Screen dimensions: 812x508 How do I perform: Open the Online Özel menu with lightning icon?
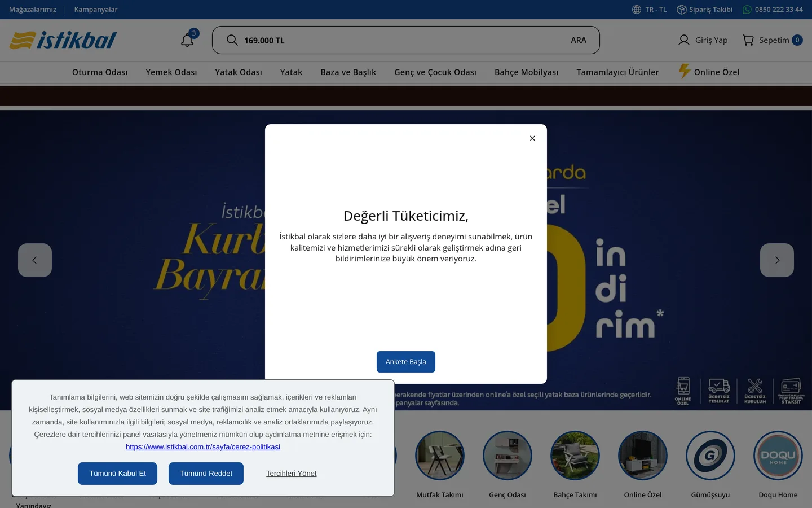pyautogui.click(x=709, y=72)
